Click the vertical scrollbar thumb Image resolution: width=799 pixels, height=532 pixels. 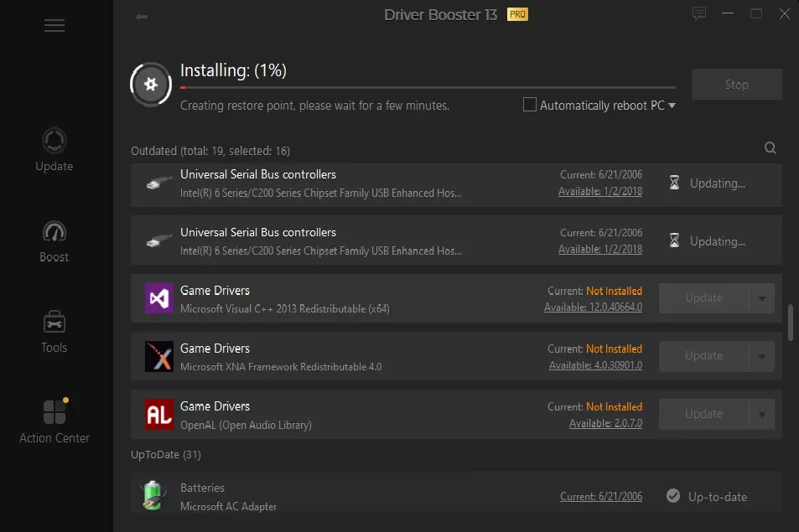(791, 323)
